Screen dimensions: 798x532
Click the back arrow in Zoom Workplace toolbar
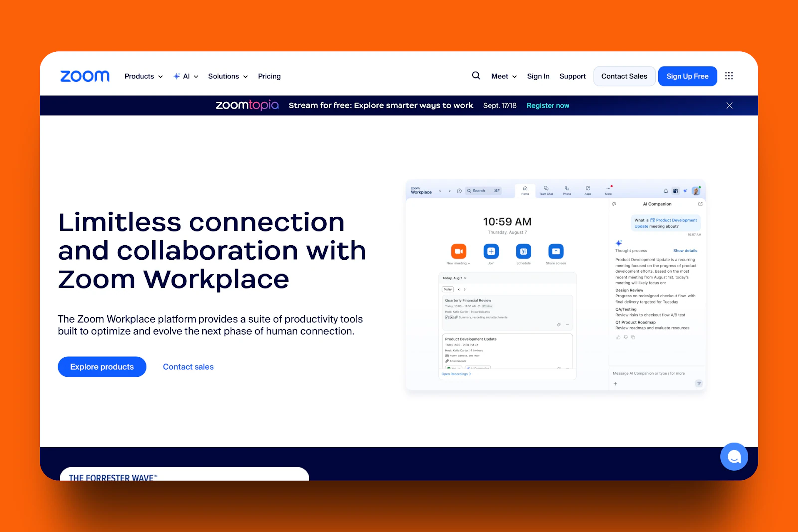(x=440, y=191)
